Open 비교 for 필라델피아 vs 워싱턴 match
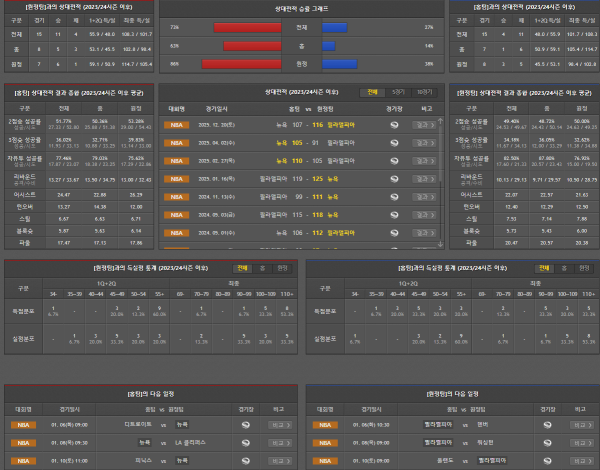This screenshot has width=600, height=470. tap(580, 443)
